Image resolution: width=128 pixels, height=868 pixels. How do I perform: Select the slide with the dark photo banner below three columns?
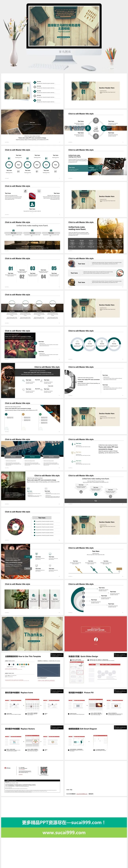(32, 235)
